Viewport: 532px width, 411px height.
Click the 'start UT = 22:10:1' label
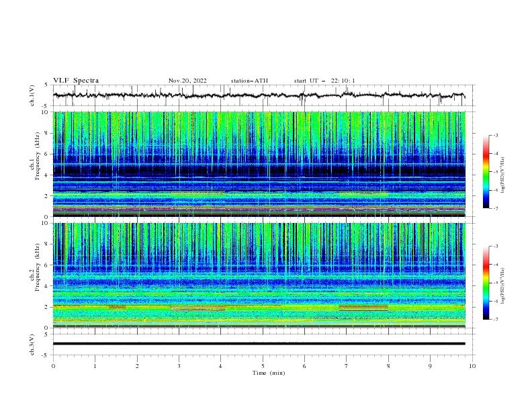tap(324, 81)
